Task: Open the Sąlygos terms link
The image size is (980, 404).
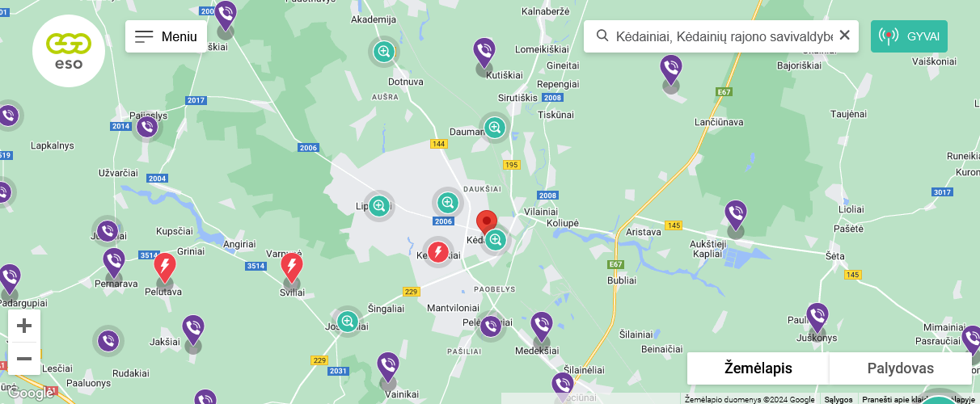Action: pyautogui.click(x=838, y=399)
